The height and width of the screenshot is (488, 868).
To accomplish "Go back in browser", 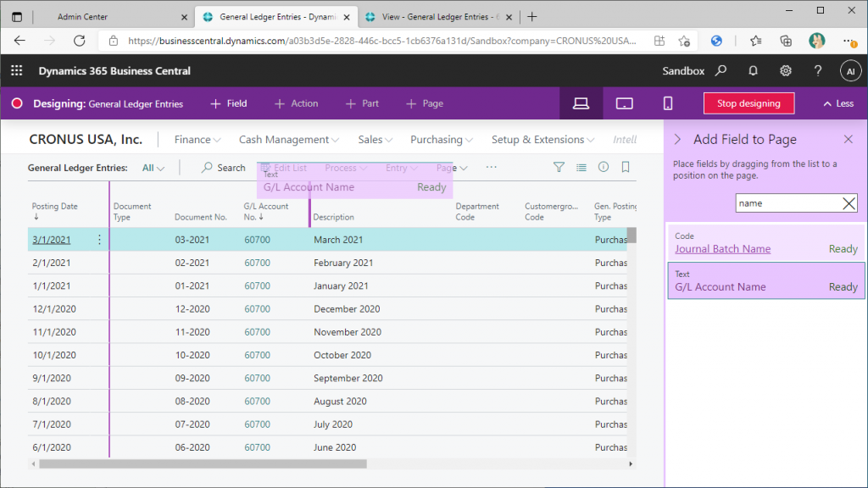I will (x=20, y=41).
